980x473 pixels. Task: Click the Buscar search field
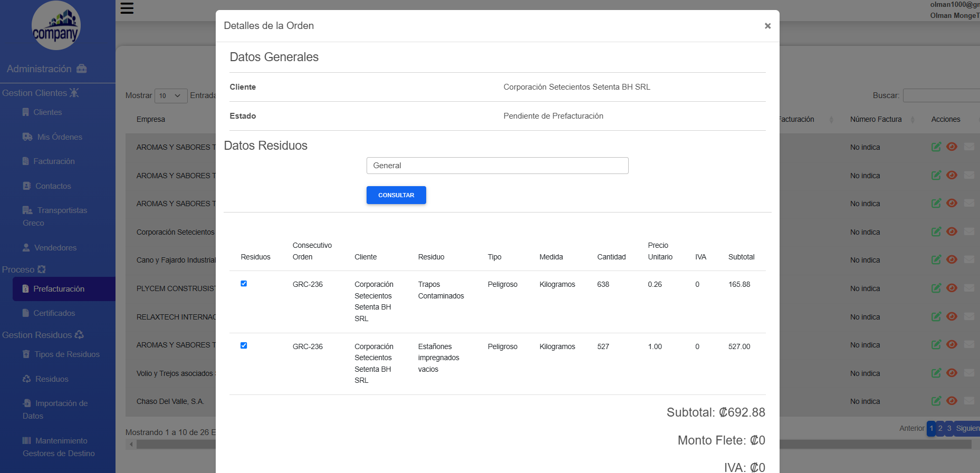941,95
